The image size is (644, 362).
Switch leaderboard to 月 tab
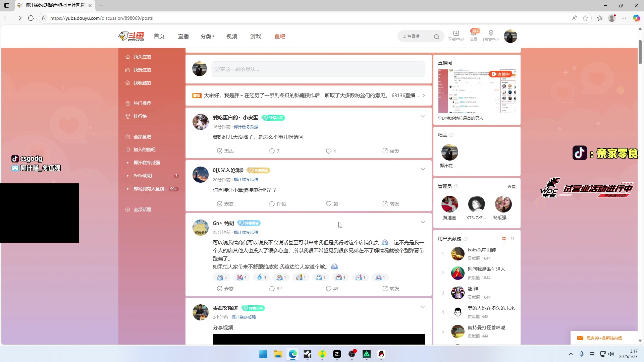[x=512, y=239]
